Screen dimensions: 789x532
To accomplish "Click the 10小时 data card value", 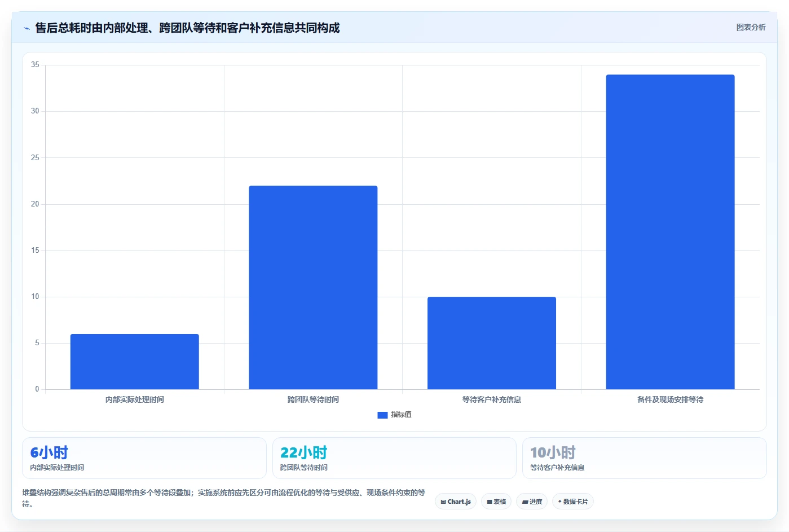I will coord(553,452).
